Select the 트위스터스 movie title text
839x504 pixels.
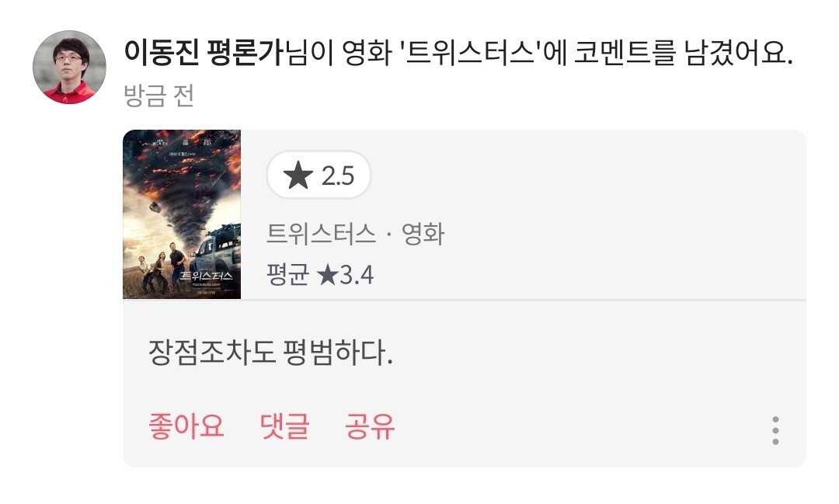click(x=321, y=234)
